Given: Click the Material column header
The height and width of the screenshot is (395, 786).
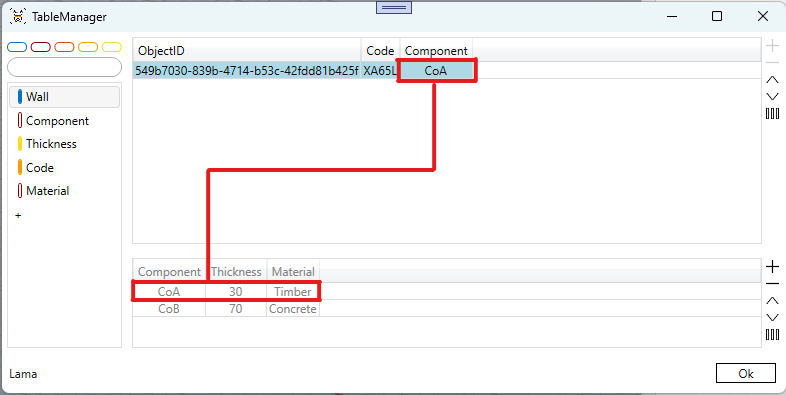Looking at the screenshot, I should (293, 272).
